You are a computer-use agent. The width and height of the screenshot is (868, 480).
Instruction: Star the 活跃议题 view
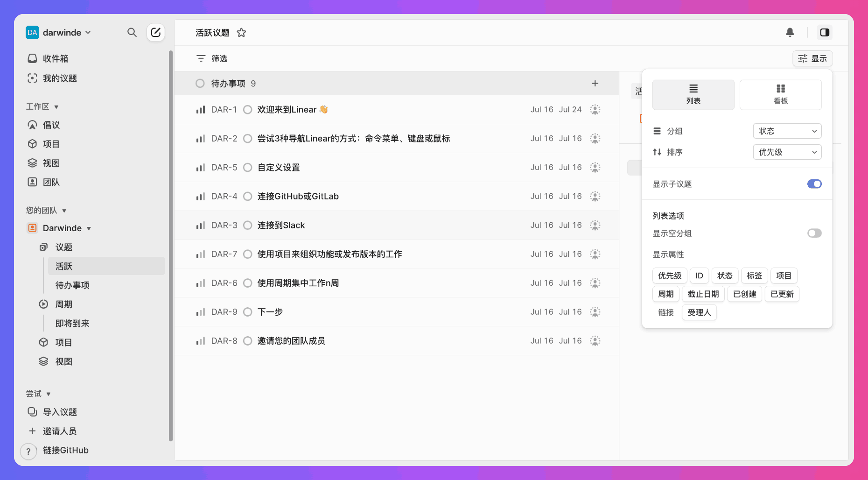click(x=241, y=33)
